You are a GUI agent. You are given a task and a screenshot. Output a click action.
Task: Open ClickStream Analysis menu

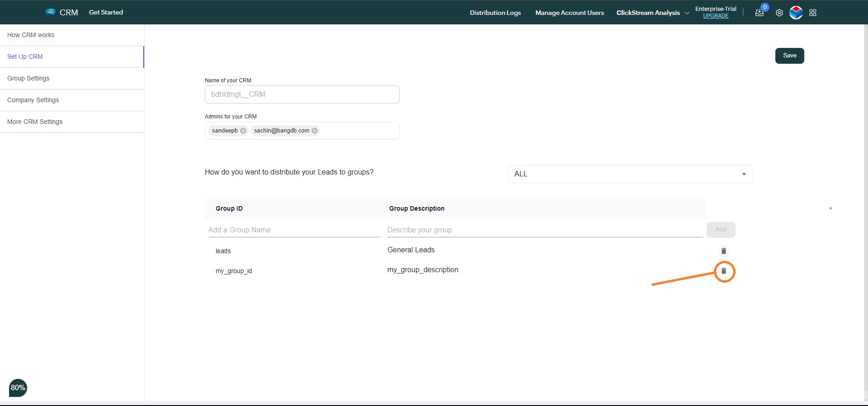(648, 13)
